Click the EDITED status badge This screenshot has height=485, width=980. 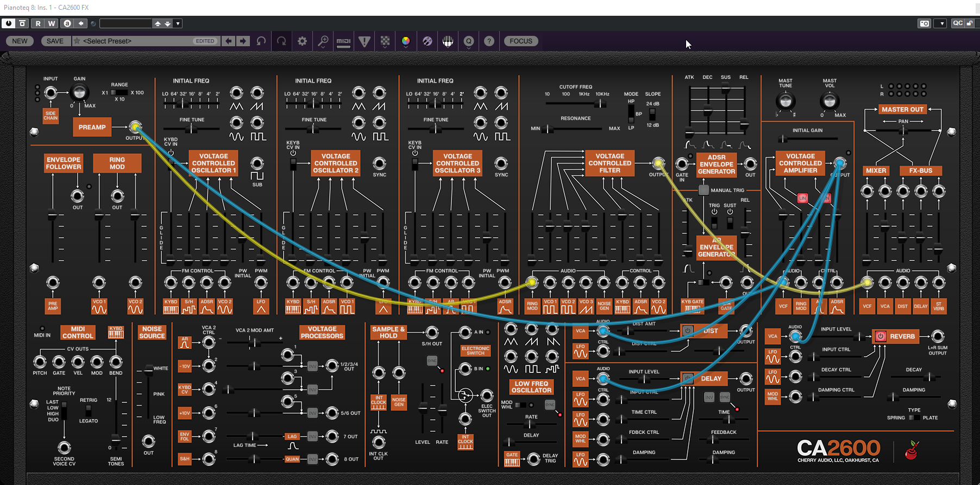tap(205, 41)
